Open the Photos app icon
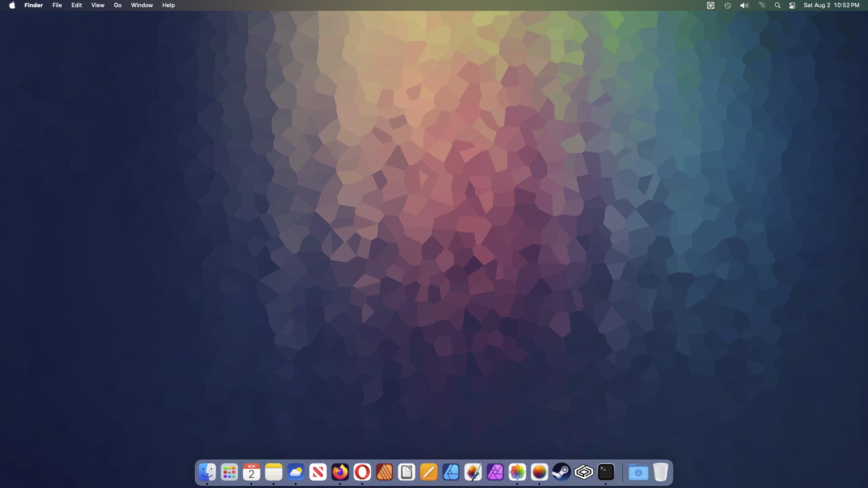 [x=517, y=472]
